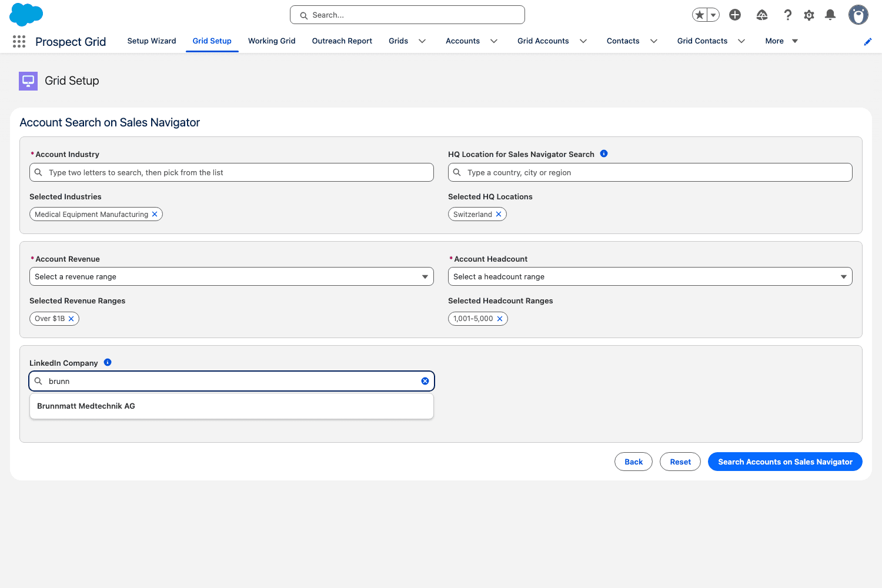Expand the Grid Accounts tab chevron
The height and width of the screenshot is (588, 882).
point(583,41)
